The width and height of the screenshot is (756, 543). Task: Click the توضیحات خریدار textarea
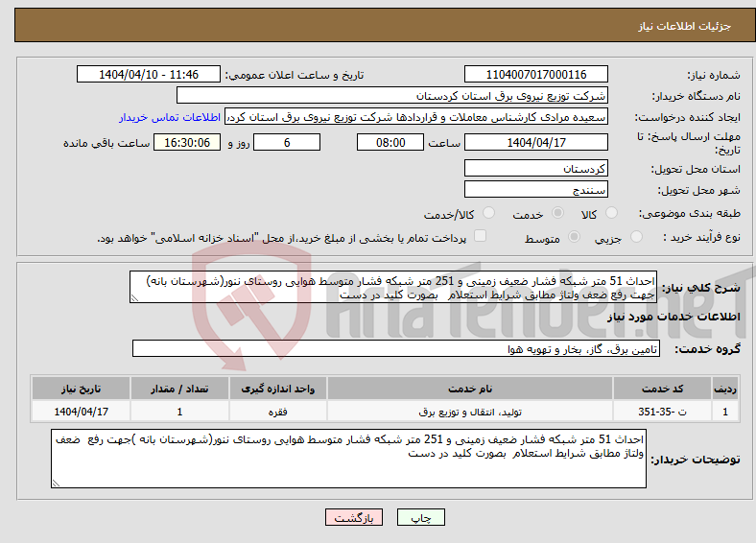[348, 459]
